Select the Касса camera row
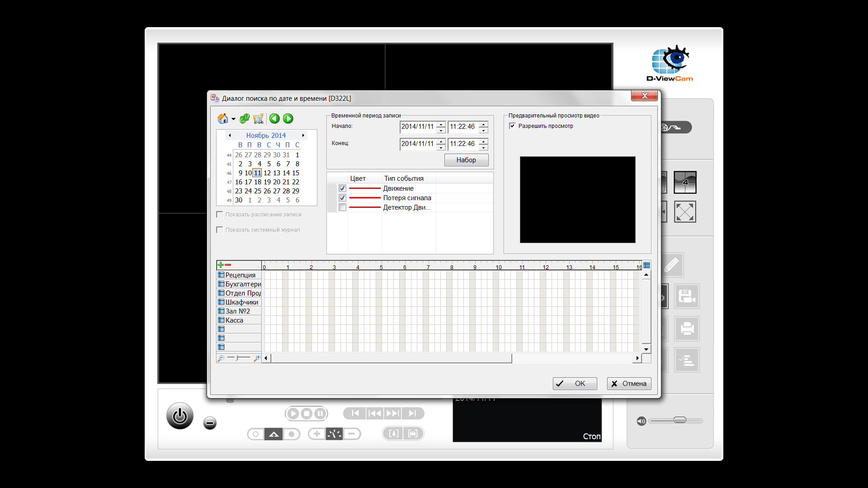Viewport: 868px width, 488px height. [234, 320]
